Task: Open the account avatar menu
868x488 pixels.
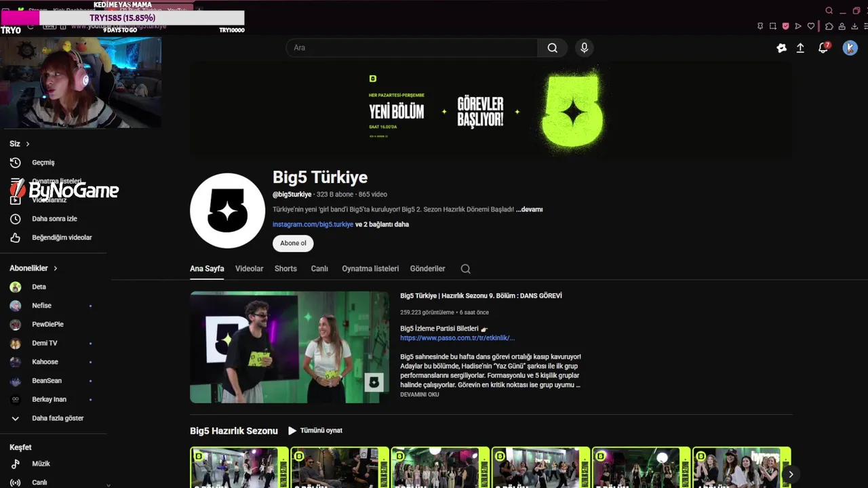Action: [850, 48]
